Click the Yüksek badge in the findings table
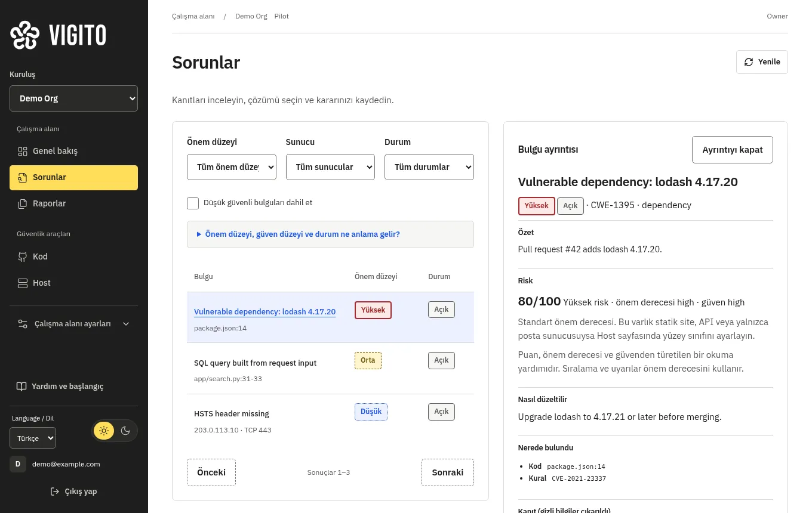This screenshot has width=812, height=513. pos(373,310)
